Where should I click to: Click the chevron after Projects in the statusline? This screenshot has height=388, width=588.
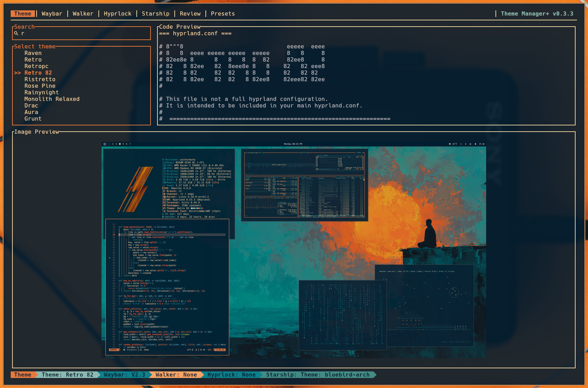point(138,350)
